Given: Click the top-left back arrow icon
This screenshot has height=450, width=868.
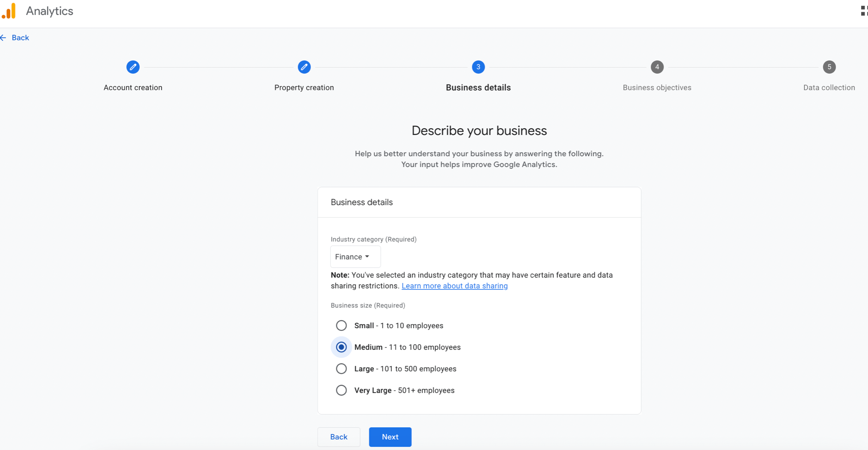Looking at the screenshot, I should click(x=3, y=37).
